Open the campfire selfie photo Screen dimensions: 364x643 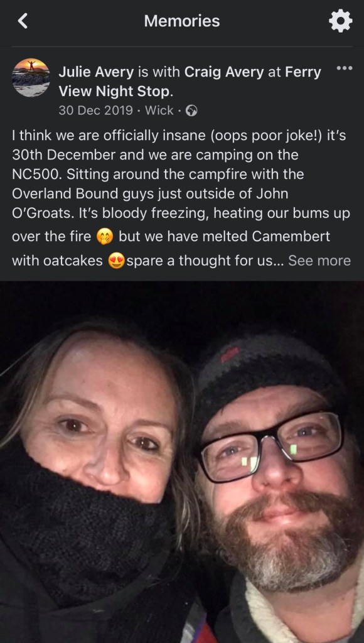coord(182,462)
